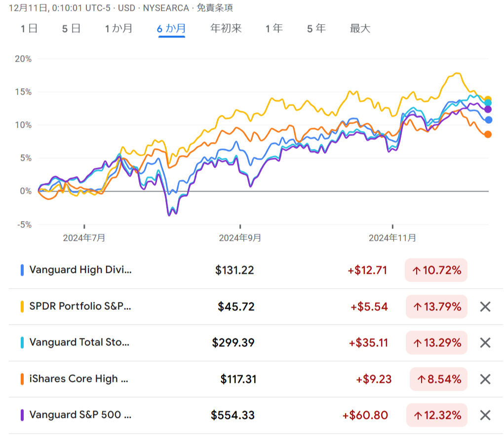Viewport: 504px width, 439px height.
Task: Click yellow color bar beside SPDR Portfolio
Action: [22, 306]
